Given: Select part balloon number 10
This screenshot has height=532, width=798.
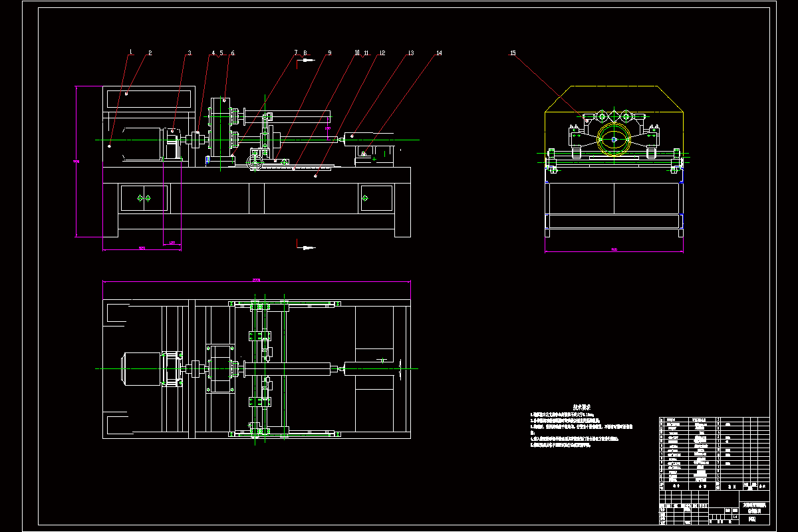Looking at the screenshot, I should pos(356,53).
